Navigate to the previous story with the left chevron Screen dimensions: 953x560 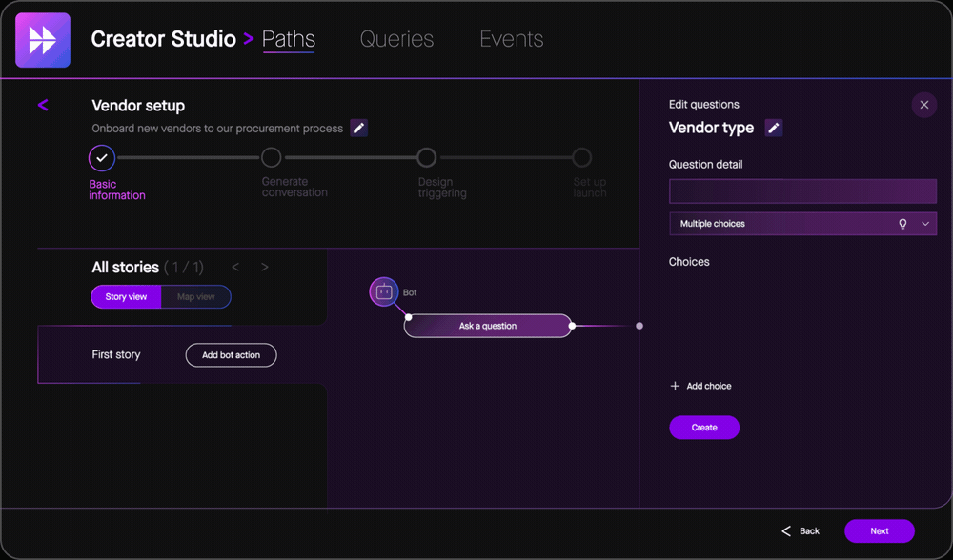[235, 268]
